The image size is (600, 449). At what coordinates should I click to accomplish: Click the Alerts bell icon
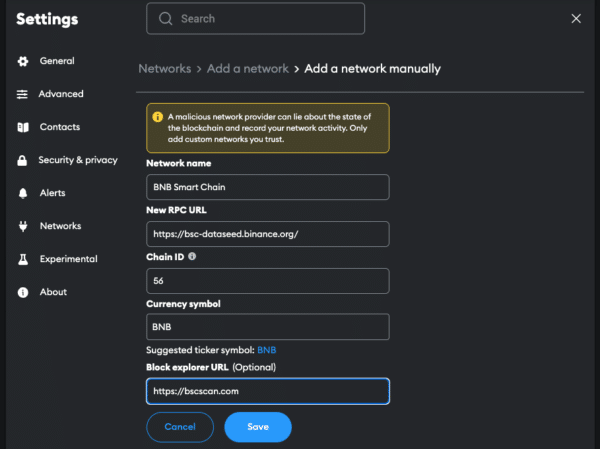tap(23, 193)
